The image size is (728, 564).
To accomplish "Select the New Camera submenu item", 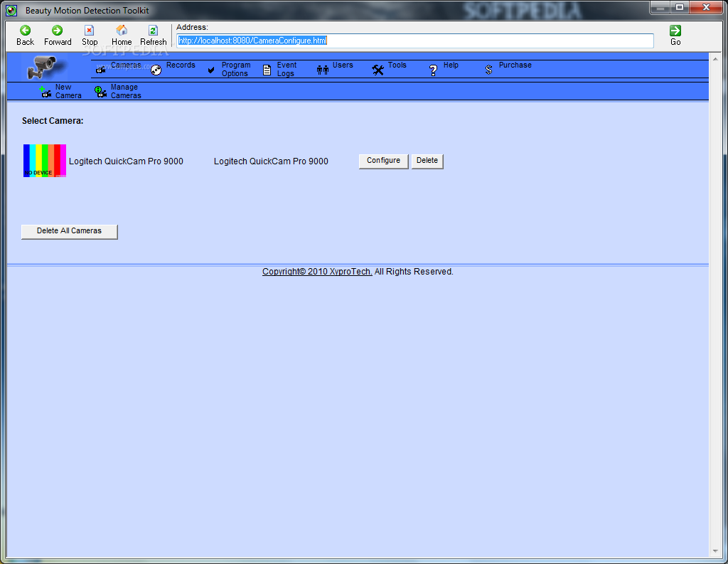I will 68,91.
